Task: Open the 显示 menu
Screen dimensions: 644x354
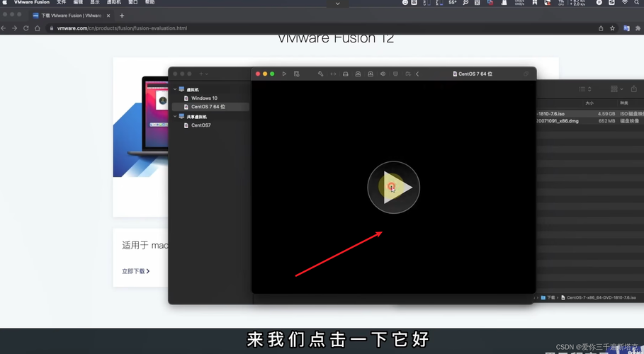Action: (x=95, y=2)
